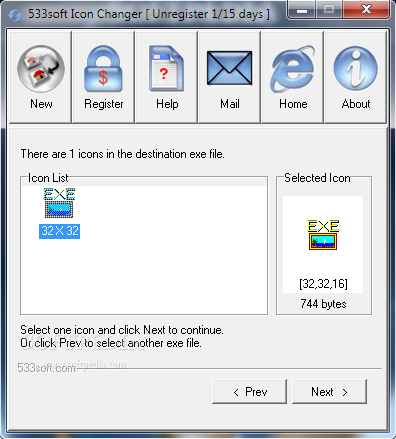Click the 'There are 1 icons' message
This screenshot has height=439, width=396.
click(122, 154)
